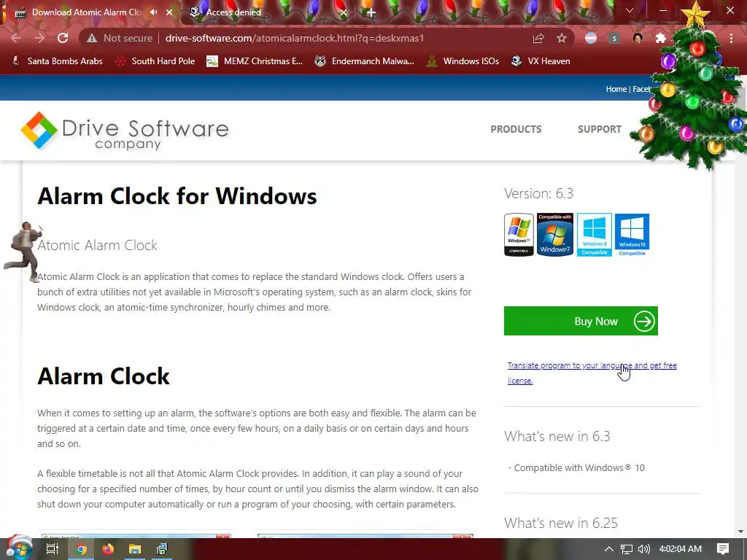Image resolution: width=747 pixels, height=560 pixels.
Task: Click the gray S extension icon
Action: pos(614,38)
